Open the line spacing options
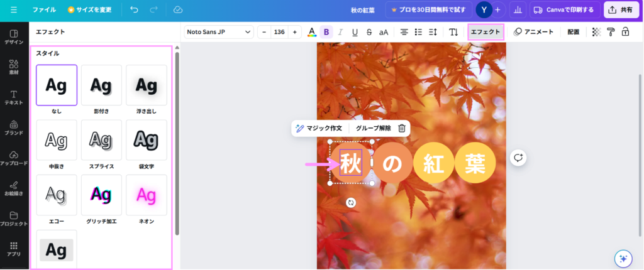The height and width of the screenshot is (270, 644). (x=432, y=32)
